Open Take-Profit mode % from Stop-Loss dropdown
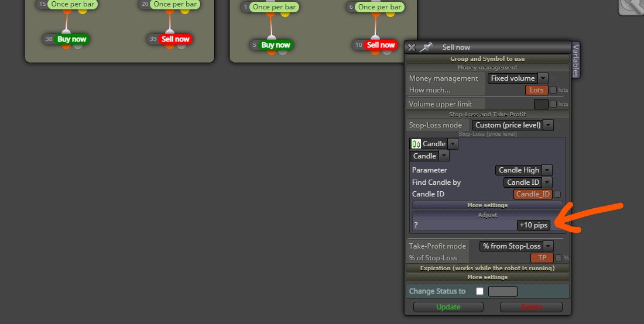 [x=517, y=246]
